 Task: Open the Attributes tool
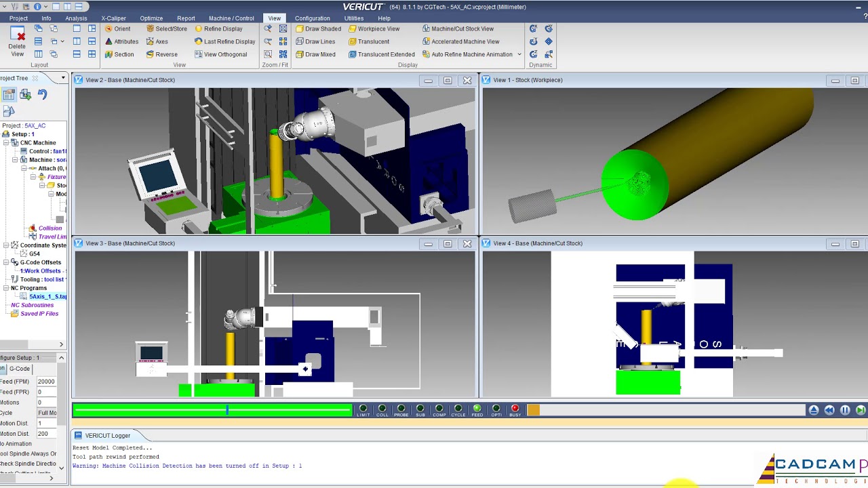(121, 41)
